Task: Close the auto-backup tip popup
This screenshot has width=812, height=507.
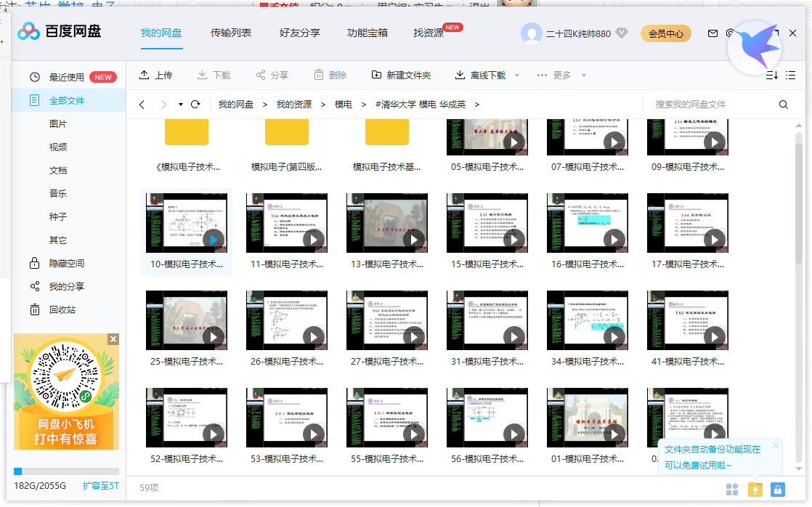Action: pos(775,445)
